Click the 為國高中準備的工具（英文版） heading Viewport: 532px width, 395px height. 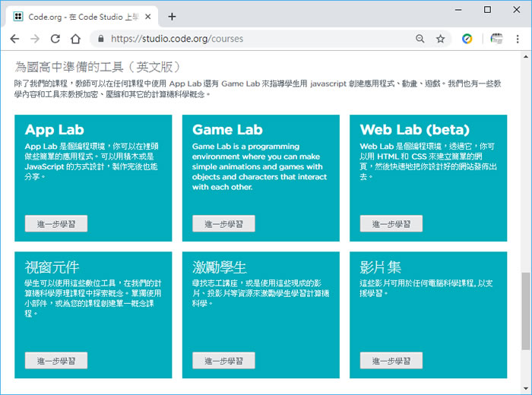coord(98,67)
